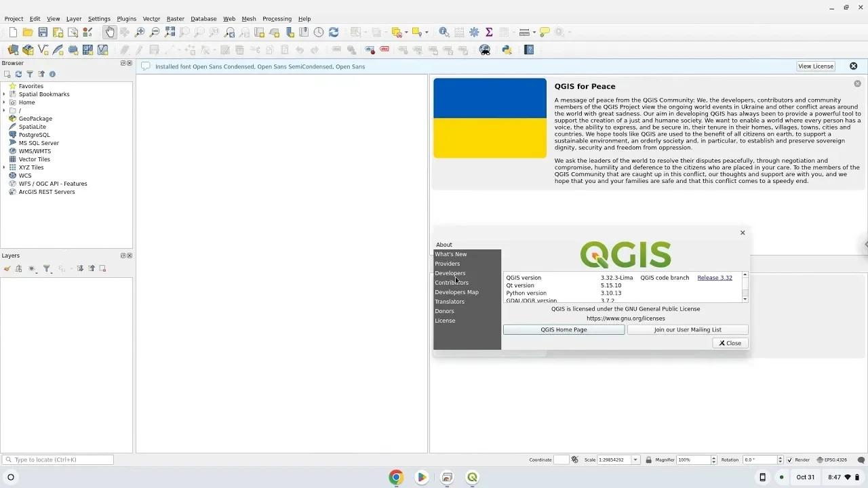
Task: Click the Type to locate search field
Action: [58, 460]
